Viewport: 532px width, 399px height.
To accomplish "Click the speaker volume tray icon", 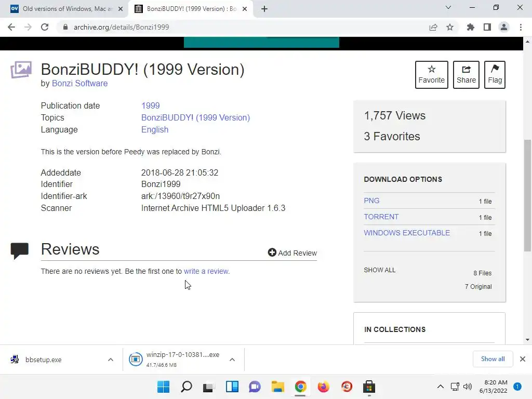I will 468,387.
